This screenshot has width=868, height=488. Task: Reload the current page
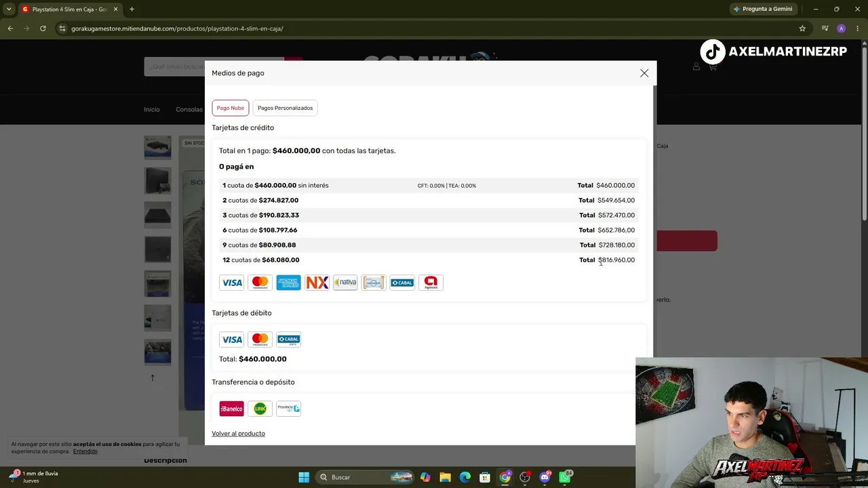point(43,28)
